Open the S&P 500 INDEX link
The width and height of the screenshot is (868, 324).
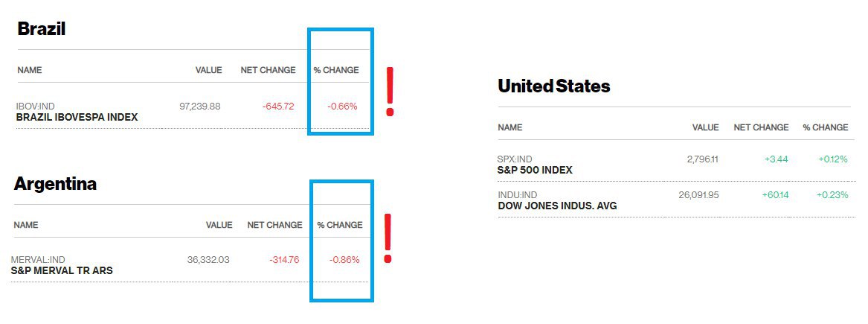point(535,170)
